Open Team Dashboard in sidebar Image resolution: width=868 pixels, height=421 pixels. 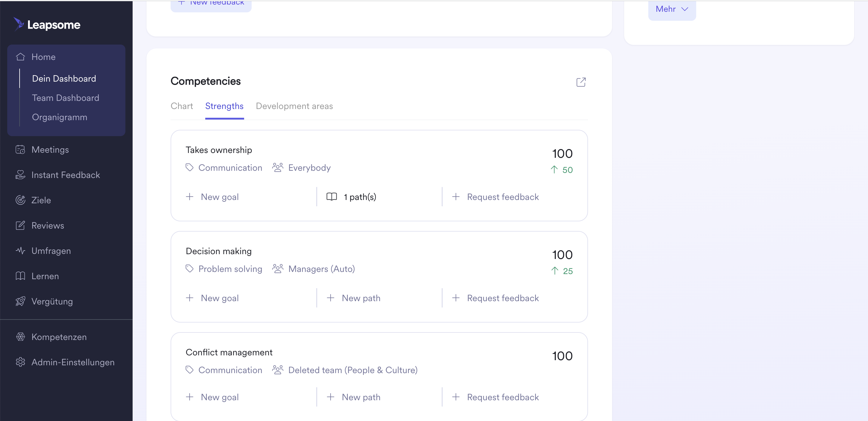[x=65, y=97]
